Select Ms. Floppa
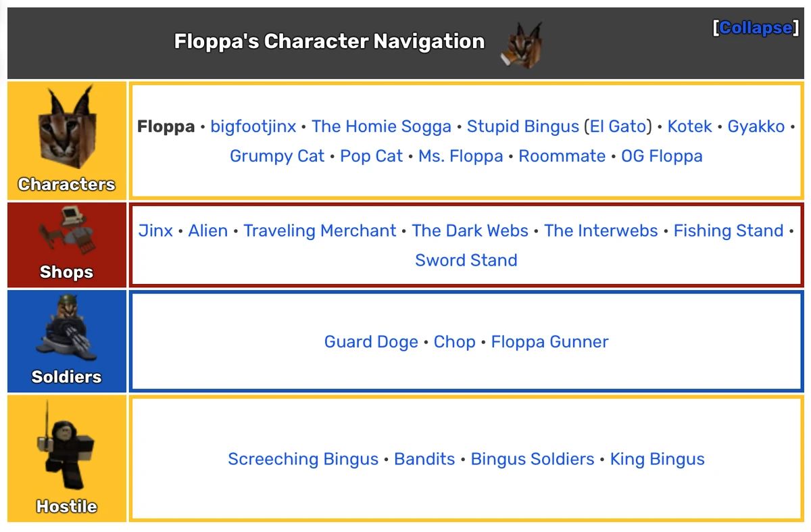Image resolution: width=811 pixels, height=532 pixels. [460, 156]
